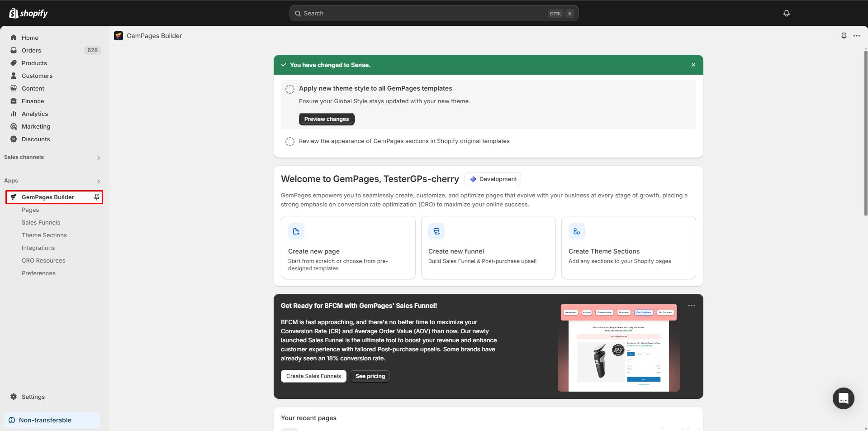Click the Non-transferable label
Image resolution: width=868 pixels, height=431 pixels.
pyautogui.click(x=45, y=420)
